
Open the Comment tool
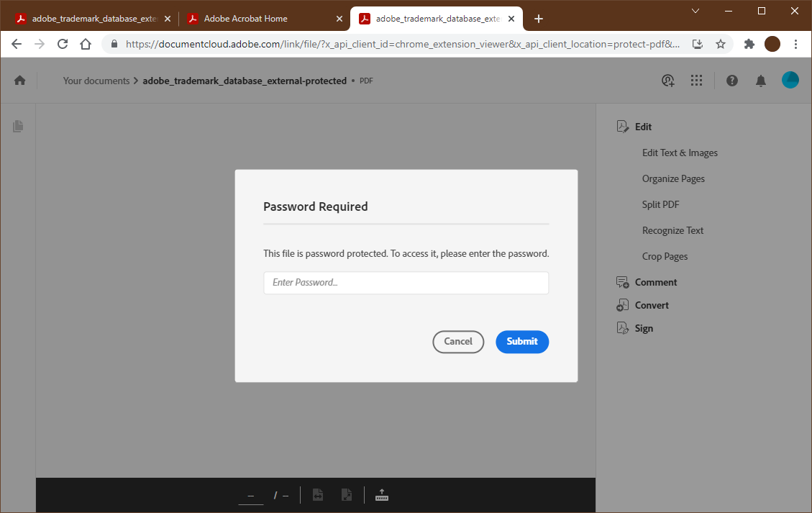(654, 281)
